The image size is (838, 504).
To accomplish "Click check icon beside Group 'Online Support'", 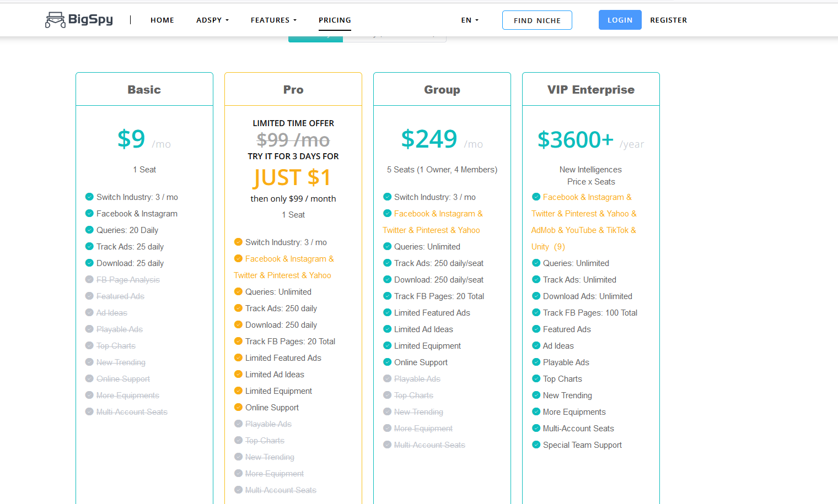I will pyautogui.click(x=387, y=362).
